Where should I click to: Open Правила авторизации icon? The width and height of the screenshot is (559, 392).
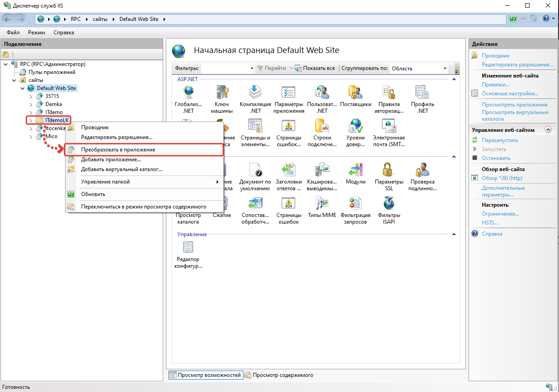[x=389, y=93]
